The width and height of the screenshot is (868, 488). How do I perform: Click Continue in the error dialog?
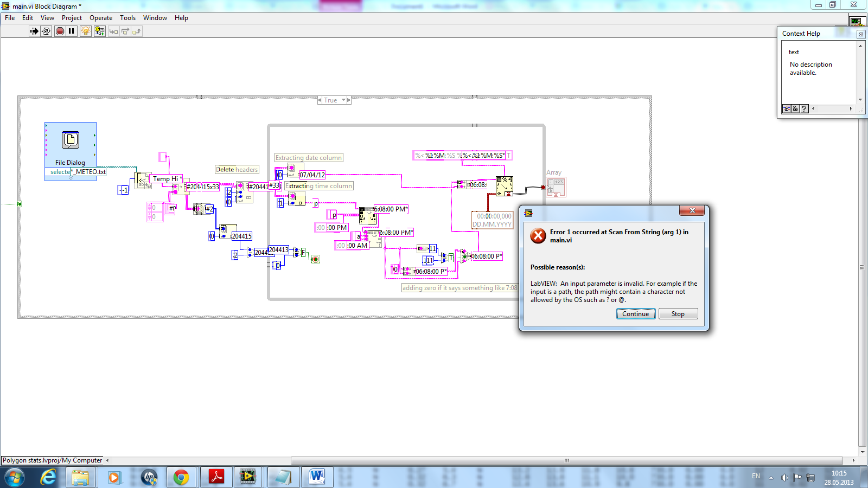point(636,314)
